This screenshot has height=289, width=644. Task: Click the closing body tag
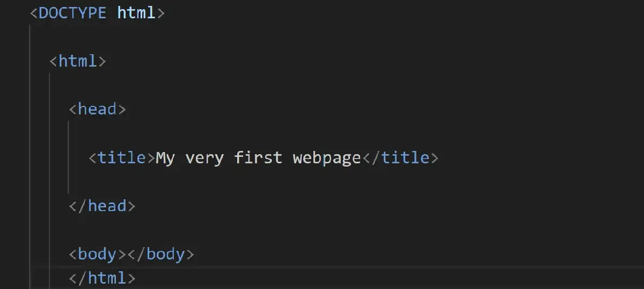tap(160, 254)
